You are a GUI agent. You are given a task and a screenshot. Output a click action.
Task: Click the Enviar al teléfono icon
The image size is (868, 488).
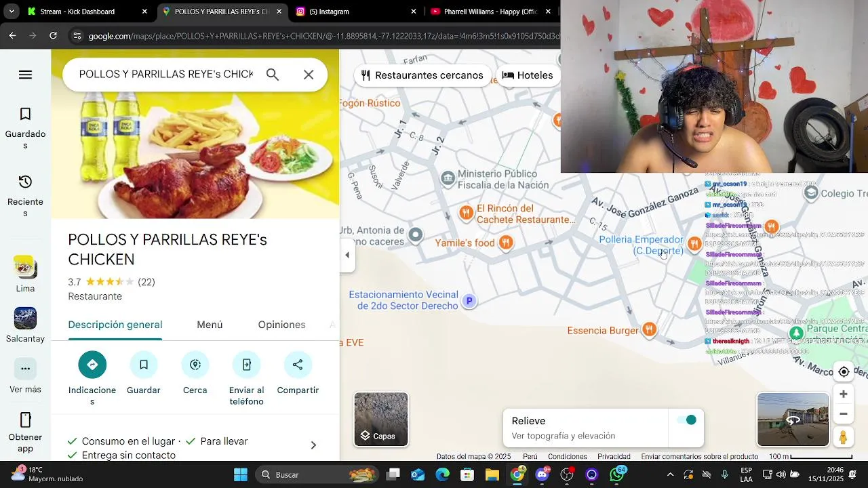click(247, 365)
